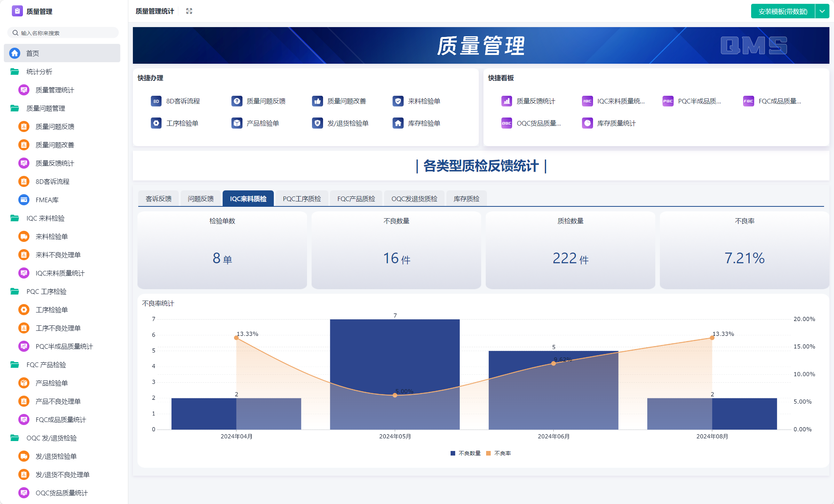Open dropdown arrow next to 安装模板

(822, 11)
